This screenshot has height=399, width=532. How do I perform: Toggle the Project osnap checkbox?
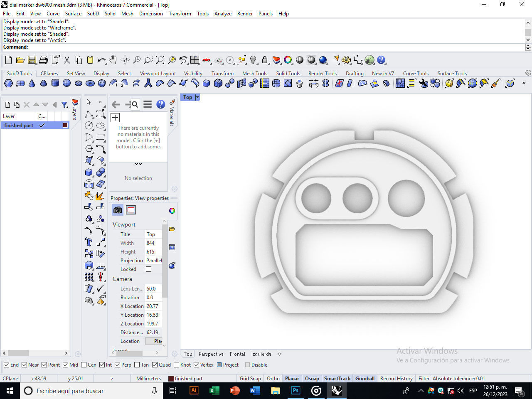pyautogui.click(x=219, y=365)
